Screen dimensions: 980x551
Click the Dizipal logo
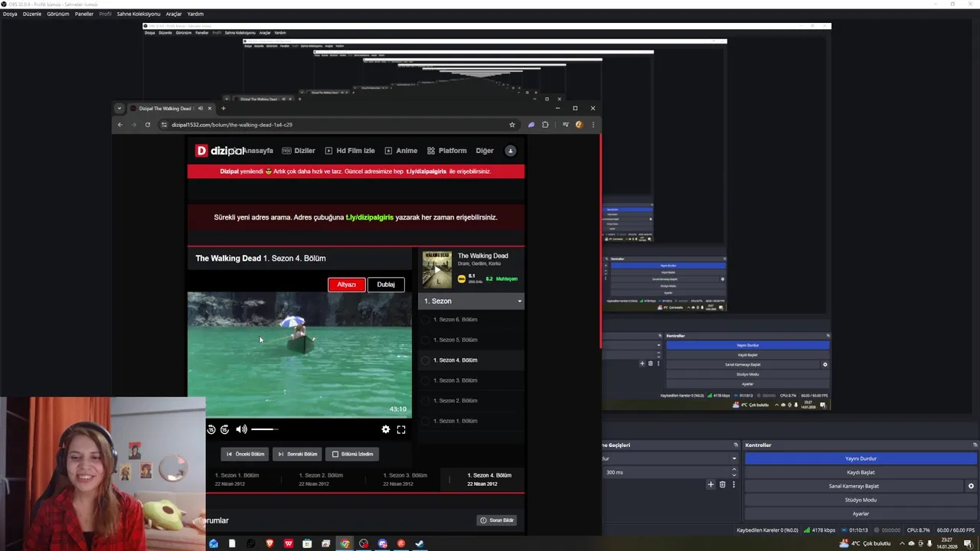click(x=220, y=151)
